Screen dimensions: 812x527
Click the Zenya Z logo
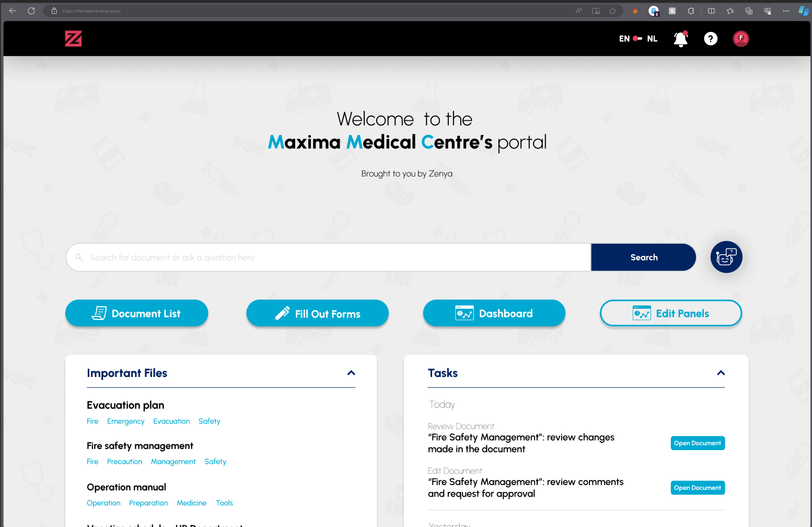73,39
